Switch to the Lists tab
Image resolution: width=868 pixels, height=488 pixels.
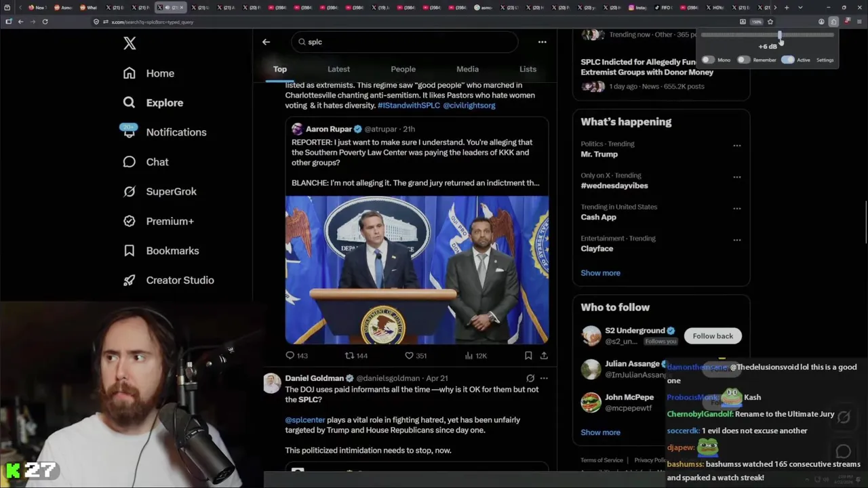point(528,69)
